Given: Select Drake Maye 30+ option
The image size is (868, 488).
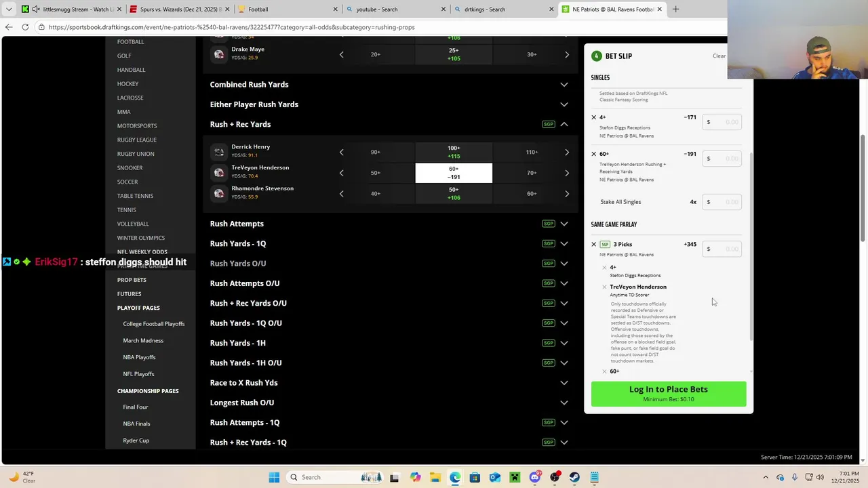Looking at the screenshot, I should pyautogui.click(x=532, y=54).
